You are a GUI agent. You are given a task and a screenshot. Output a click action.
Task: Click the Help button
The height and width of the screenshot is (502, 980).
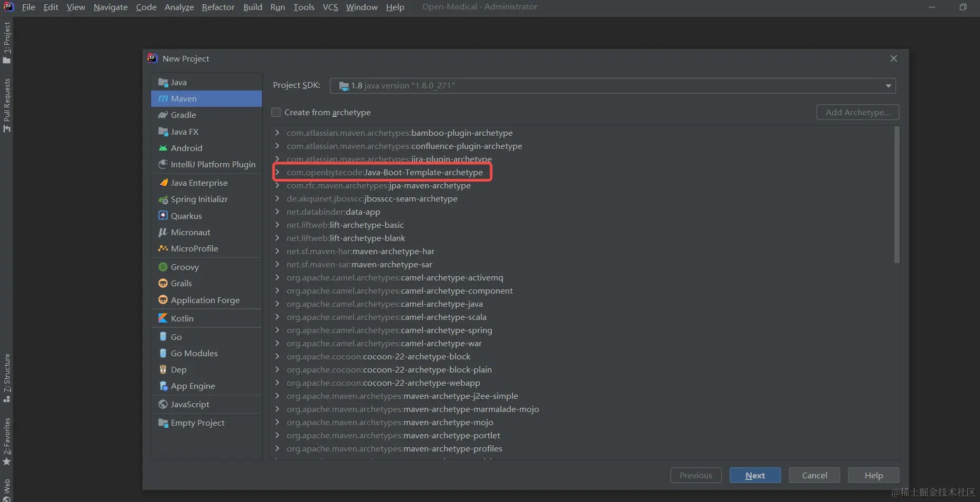[x=874, y=475]
